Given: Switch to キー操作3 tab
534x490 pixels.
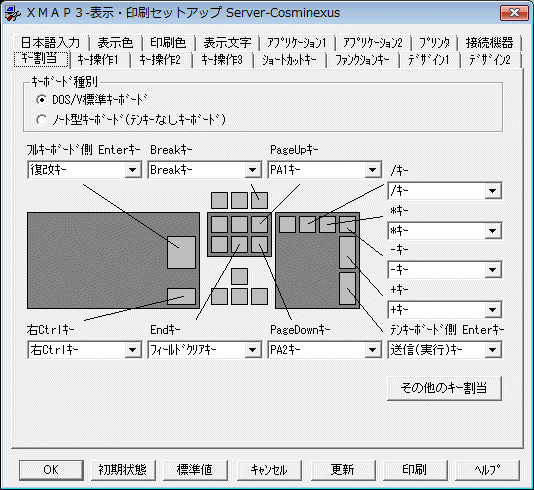Looking at the screenshot, I should [222, 60].
